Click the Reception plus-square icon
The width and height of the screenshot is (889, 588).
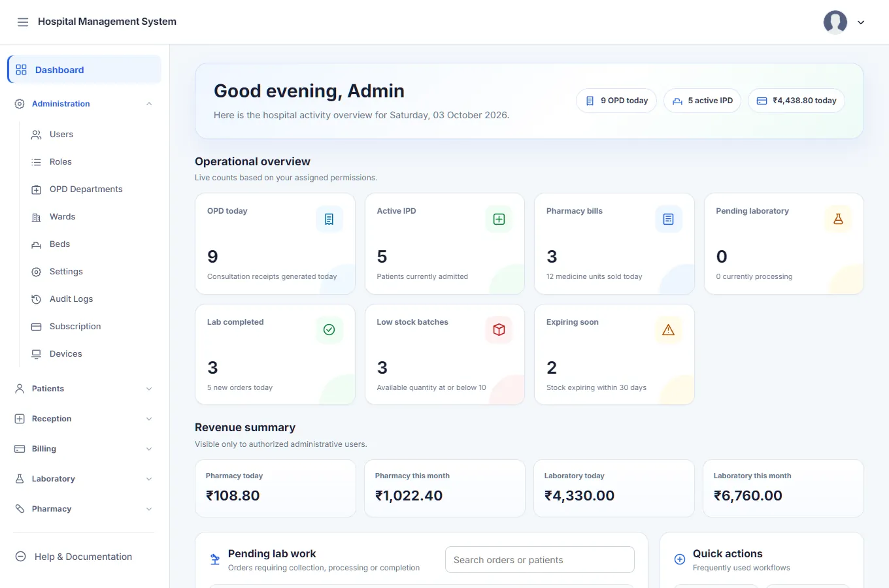20,419
